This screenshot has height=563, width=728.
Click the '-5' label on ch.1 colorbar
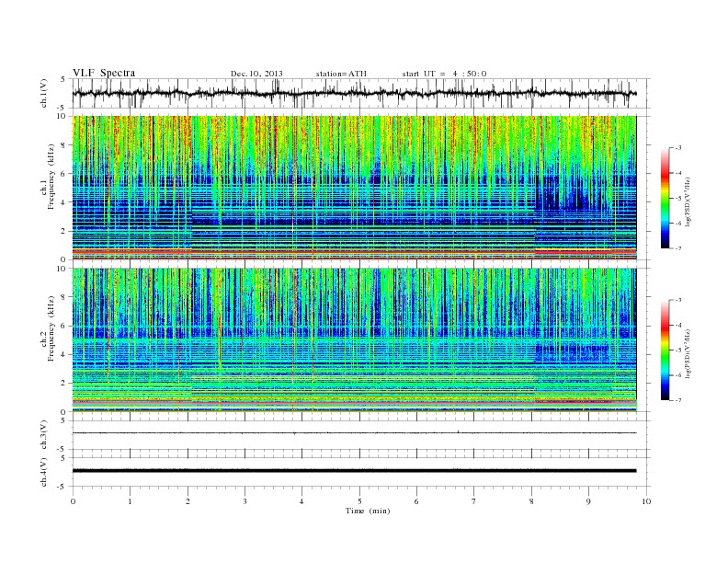coord(678,199)
